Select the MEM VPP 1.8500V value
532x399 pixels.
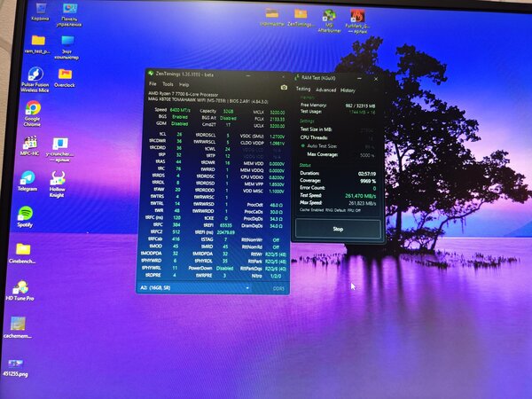coord(277,184)
